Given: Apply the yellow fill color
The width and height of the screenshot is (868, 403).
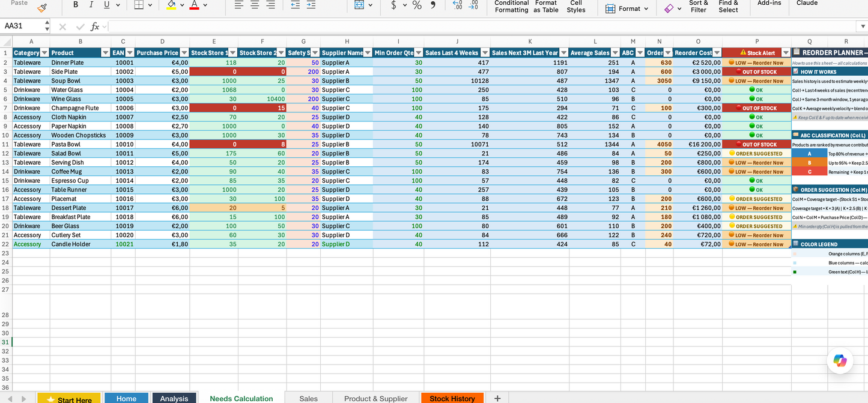Looking at the screenshot, I should pyautogui.click(x=171, y=5).
